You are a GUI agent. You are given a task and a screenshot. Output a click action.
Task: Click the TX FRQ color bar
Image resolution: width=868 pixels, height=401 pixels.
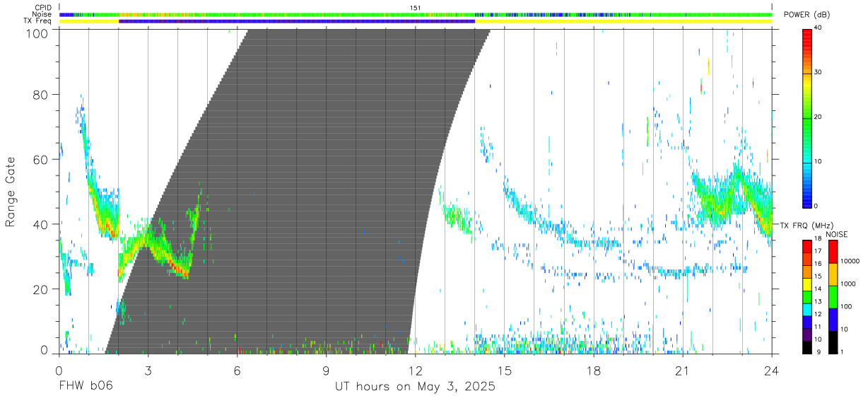pos(807,296)
